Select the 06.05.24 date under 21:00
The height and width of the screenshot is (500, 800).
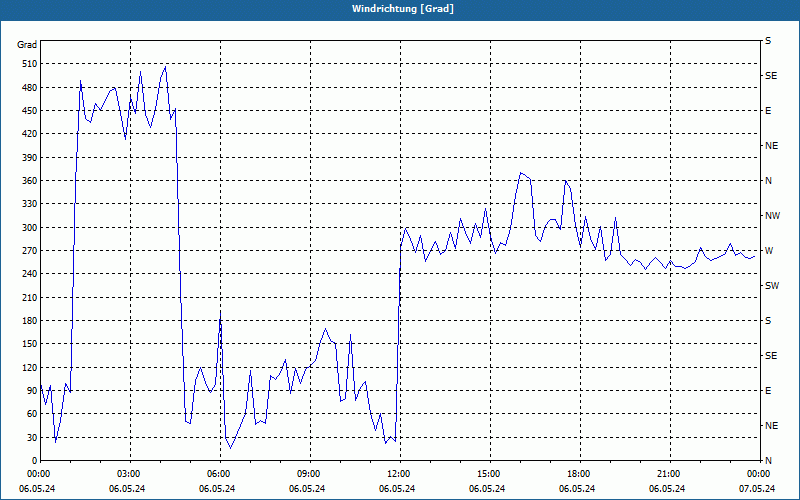coord(667,489)
